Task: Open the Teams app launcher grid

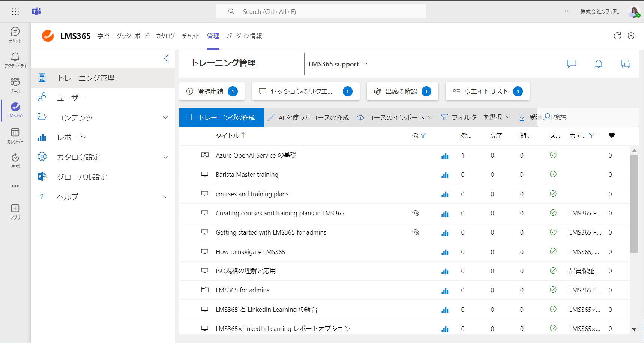Action: (15, 12)
